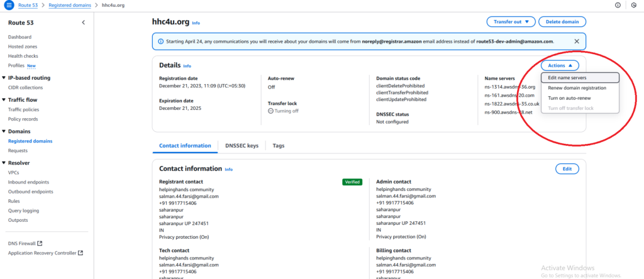Open Rules in sidebar
This screenshot has width=644, height=279.
[14, 201]
